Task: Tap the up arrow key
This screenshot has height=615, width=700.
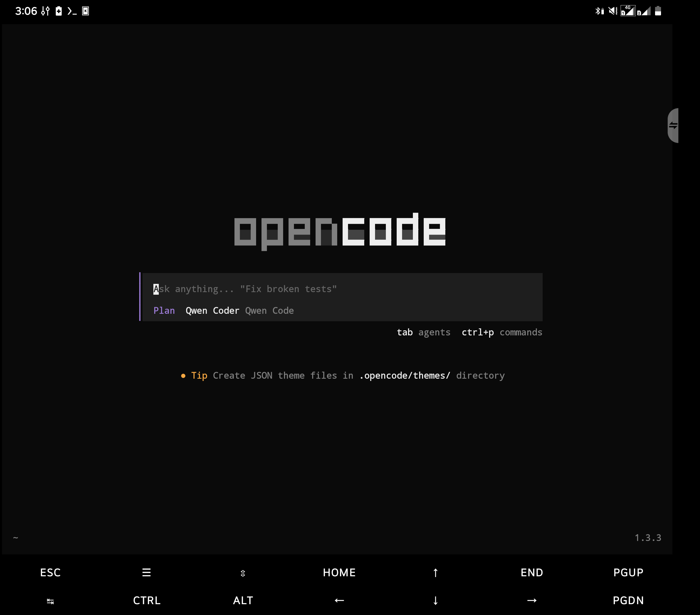Action: (435, 573)
